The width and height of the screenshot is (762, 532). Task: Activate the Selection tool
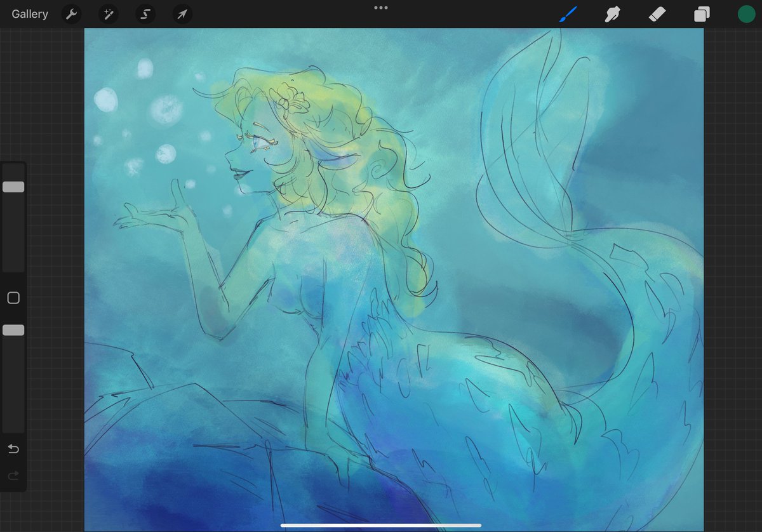pos(145,15)
